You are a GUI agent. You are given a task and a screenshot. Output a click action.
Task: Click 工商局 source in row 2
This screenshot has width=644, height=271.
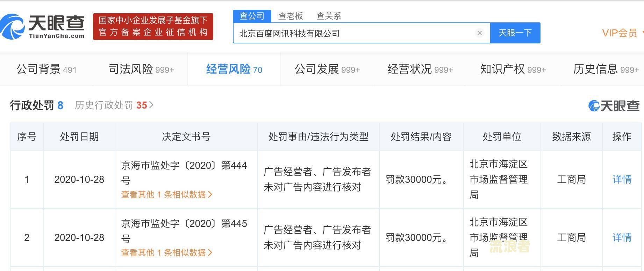(572, 237)
